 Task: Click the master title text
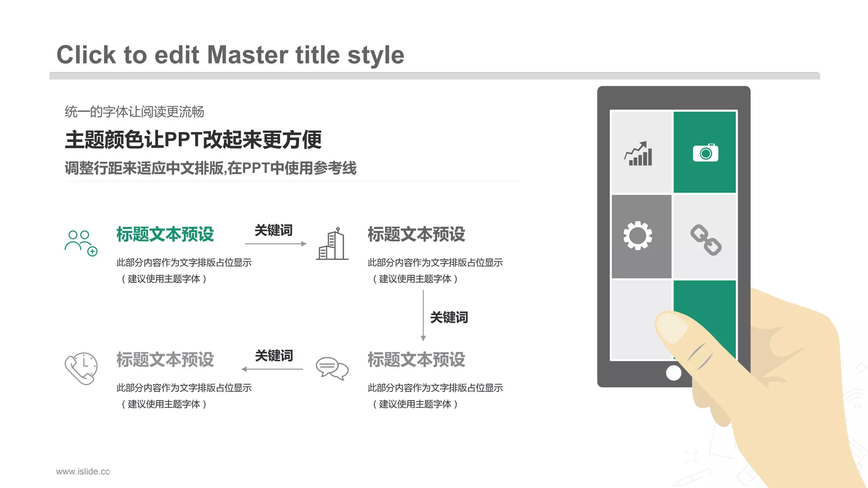pos(230,55)
